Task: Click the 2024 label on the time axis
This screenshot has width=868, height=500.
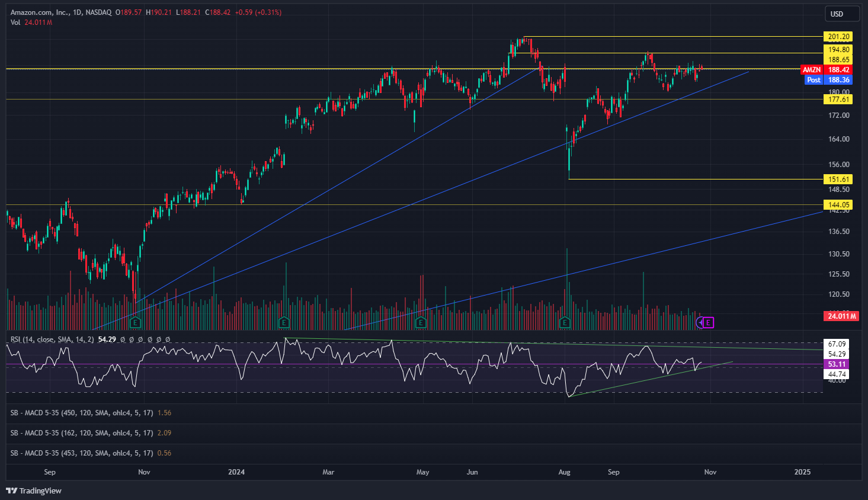Action: (236, 472)
